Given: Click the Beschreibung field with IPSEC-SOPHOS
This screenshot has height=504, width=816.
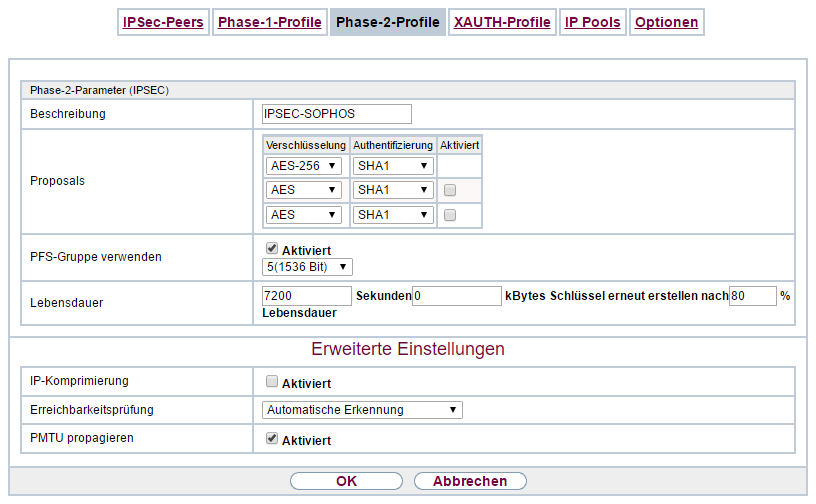Looking at the screenshot, I should tap(337, 114).
